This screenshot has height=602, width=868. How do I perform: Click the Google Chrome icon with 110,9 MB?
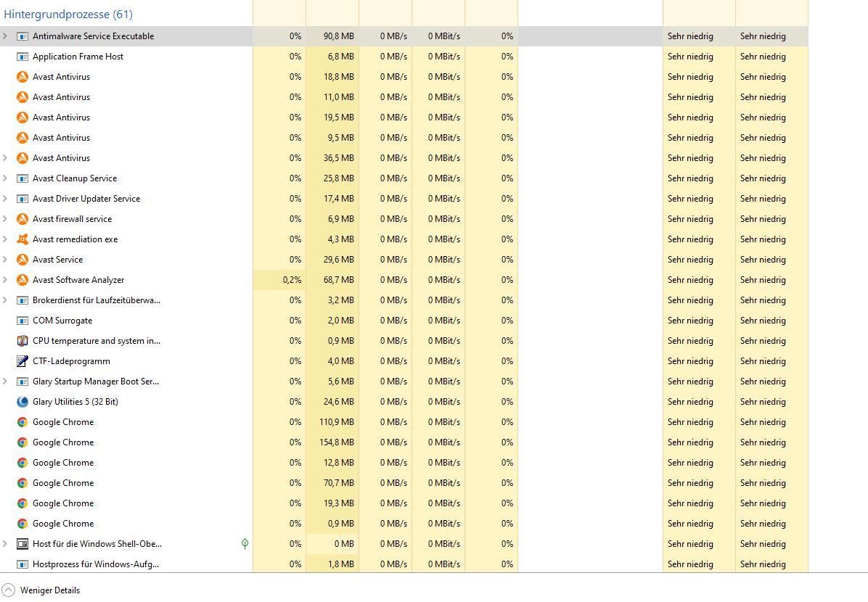[22, 422]
